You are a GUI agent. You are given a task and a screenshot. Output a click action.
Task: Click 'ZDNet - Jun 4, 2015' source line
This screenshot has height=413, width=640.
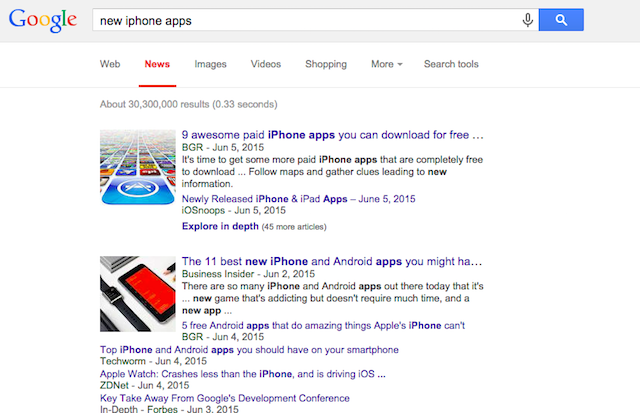point(144,385)
